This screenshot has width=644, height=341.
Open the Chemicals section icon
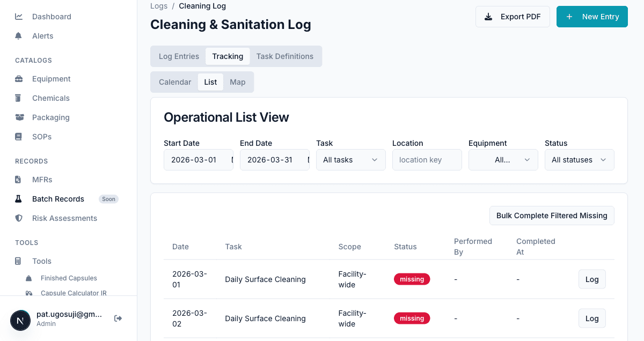19,98
